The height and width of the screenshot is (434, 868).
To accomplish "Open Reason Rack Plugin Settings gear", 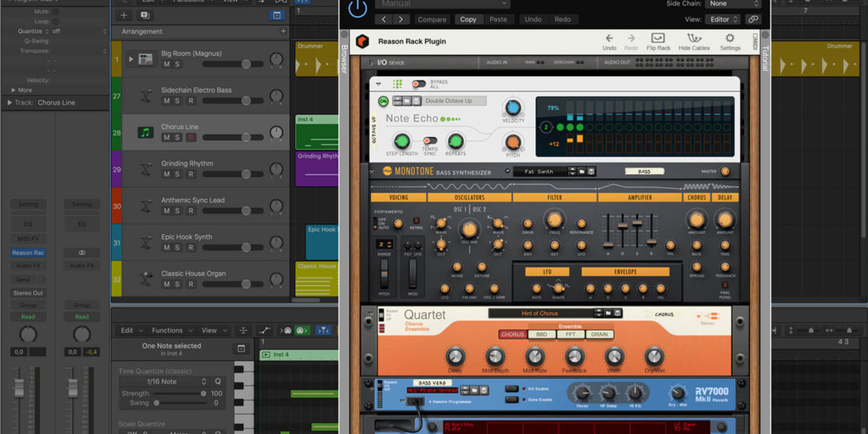I will pyautogui.click(x=729, y=39).
